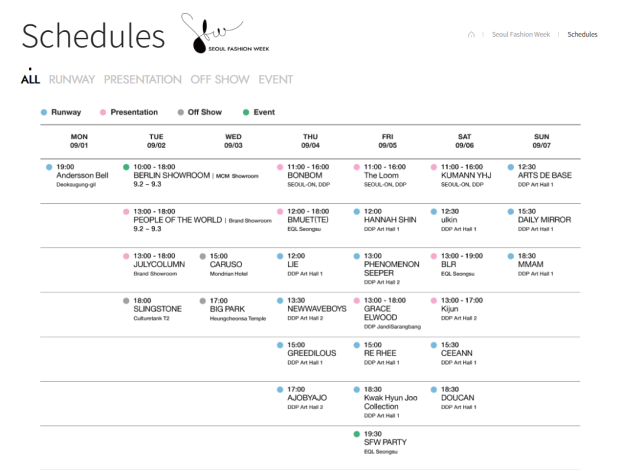Open the PRESENTATION tab
This screenshot has width=640, height=470.
point(143,79)
